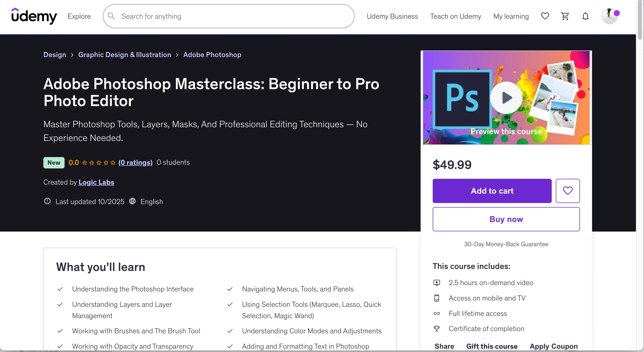
Task: Open My learning menu item
Action: [511, 16]
